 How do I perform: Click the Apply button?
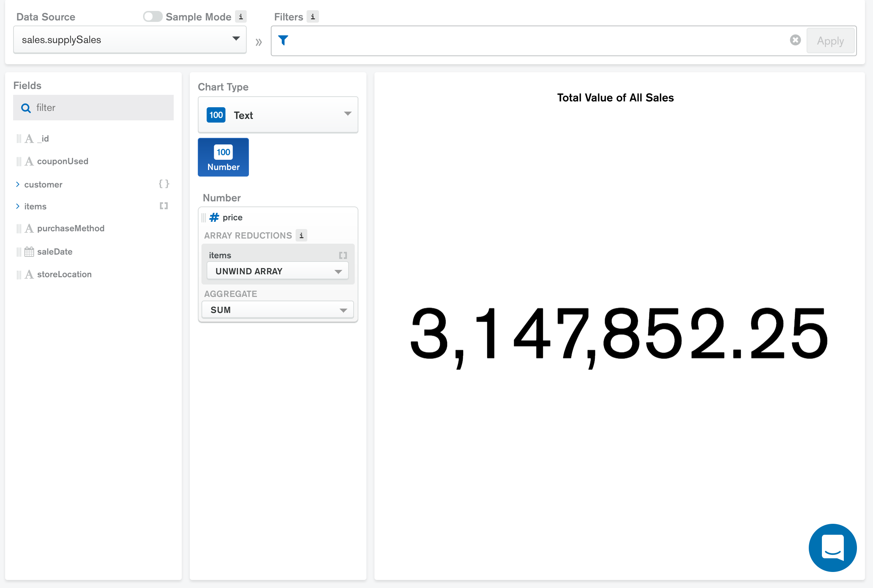pyautogui.click(x=830, y=40)
